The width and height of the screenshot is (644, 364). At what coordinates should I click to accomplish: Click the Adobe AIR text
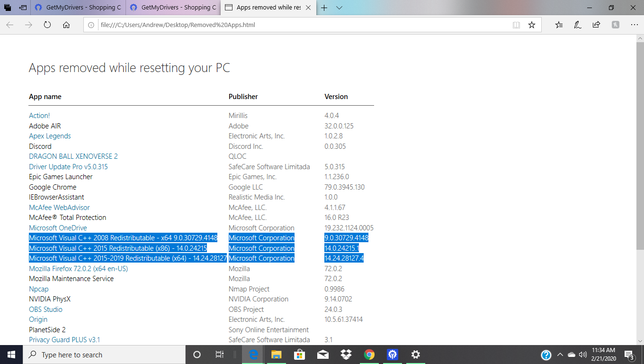coord(45,126)
